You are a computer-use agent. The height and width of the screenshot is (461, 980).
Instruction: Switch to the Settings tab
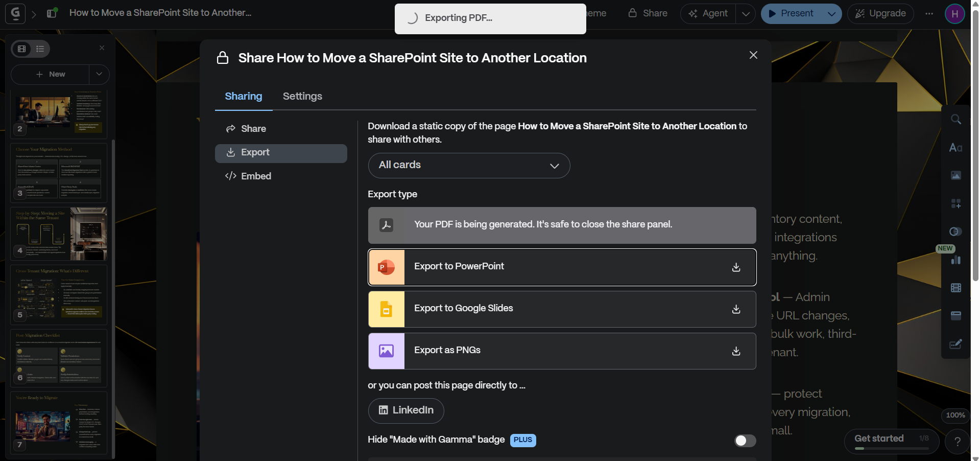pyautogui.click(x=302, y=97)
